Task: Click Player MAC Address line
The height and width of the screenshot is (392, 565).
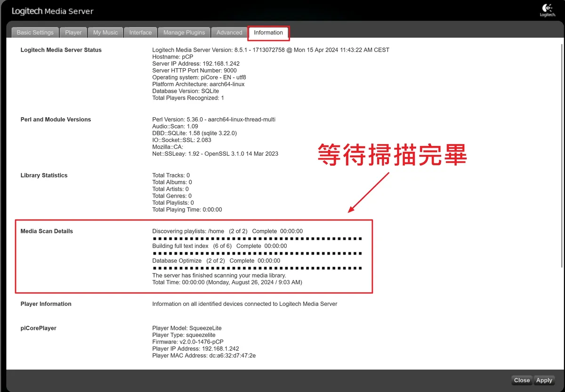Action: tap(204, 355)
